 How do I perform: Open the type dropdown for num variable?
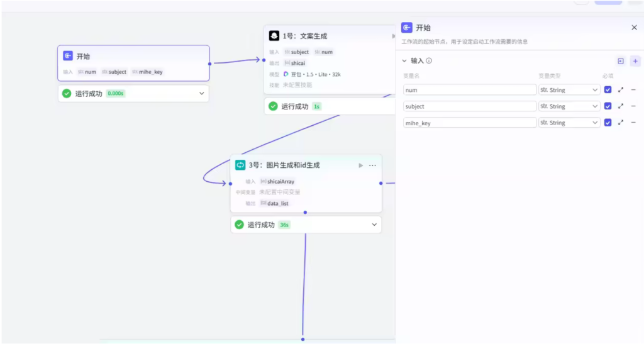569,90
